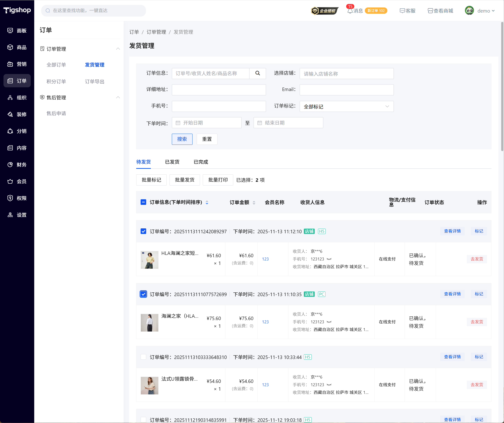Image resolution: width=504 pixels, height=423 pixels.
Task: Click the 消息 notification bell icon
Action: (x=350, y=11)
